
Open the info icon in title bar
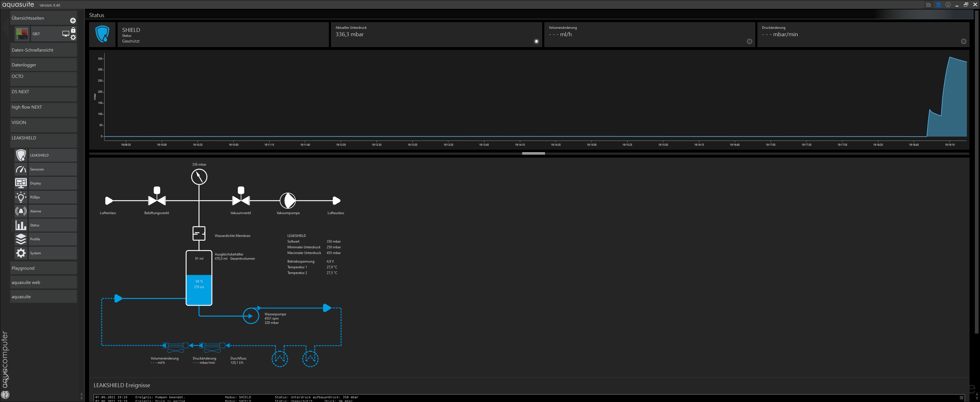[x=948, y=5]
